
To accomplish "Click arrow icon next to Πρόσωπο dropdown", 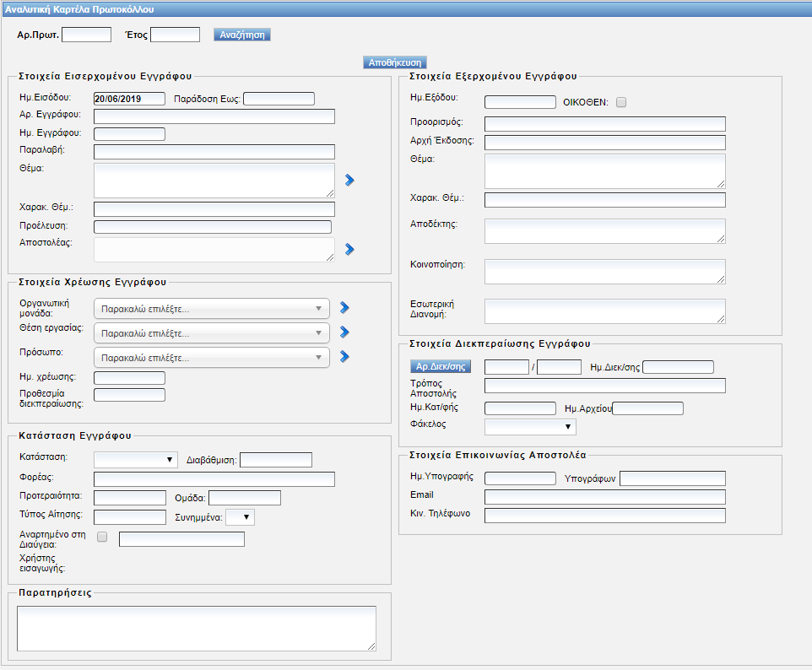I will [344, 357].
